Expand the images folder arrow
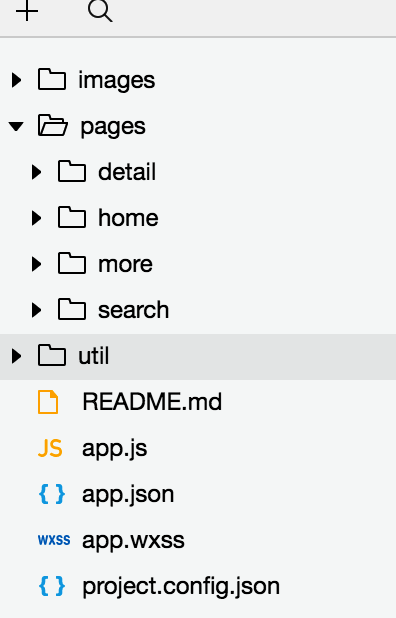The image size is (396, 618). point(16,80)
